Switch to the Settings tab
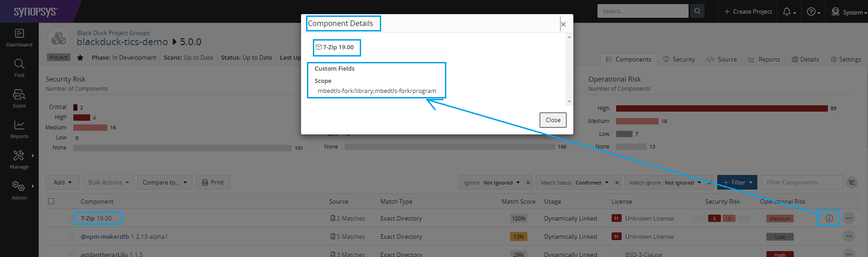 846,59
